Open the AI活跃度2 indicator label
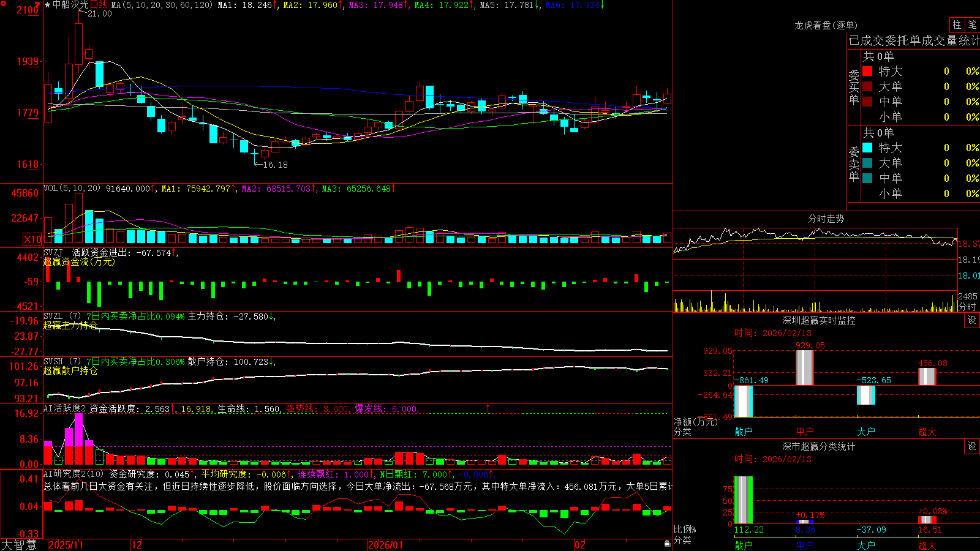Screen dimensions: 980x551 [65, 408]
